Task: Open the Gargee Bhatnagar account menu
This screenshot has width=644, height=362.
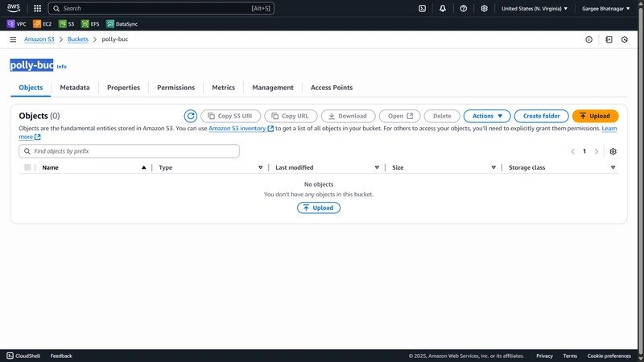Action: (x=606, y=8)
